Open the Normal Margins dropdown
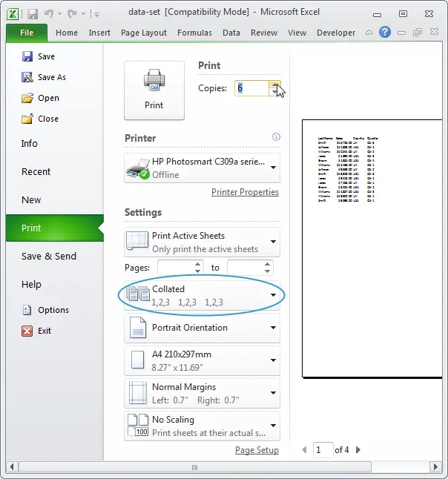The image size is (448, 479). coord(202,394)
